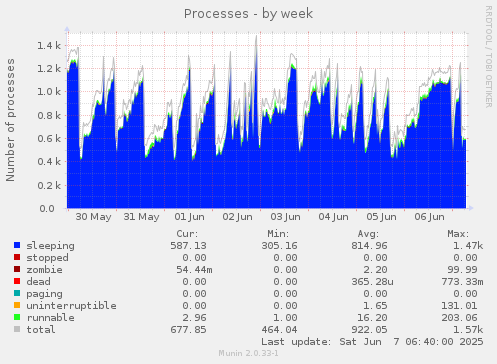The image size is (497, 364).
Task: Click the 'paging' legend label
Action: tap(44, 294)
